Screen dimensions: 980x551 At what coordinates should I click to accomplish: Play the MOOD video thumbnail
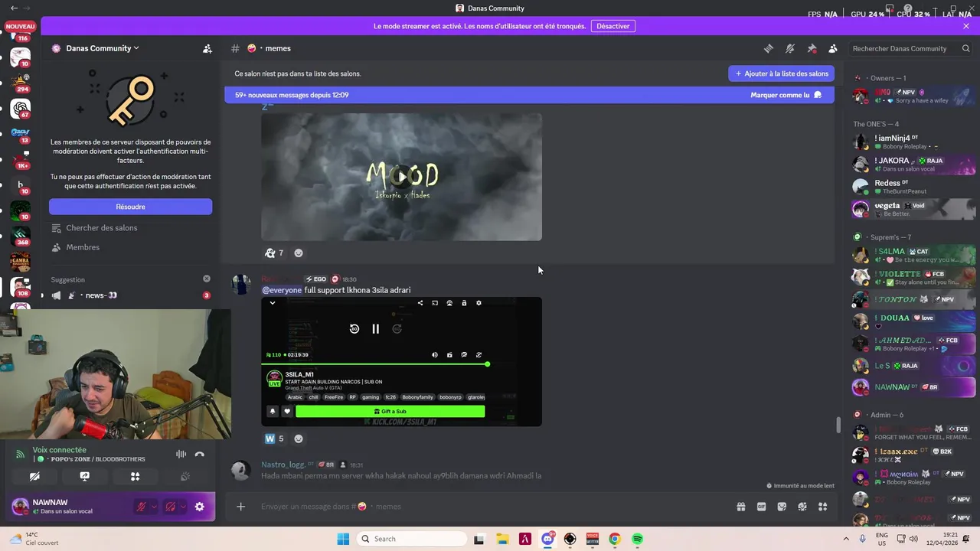pos(401,177)
